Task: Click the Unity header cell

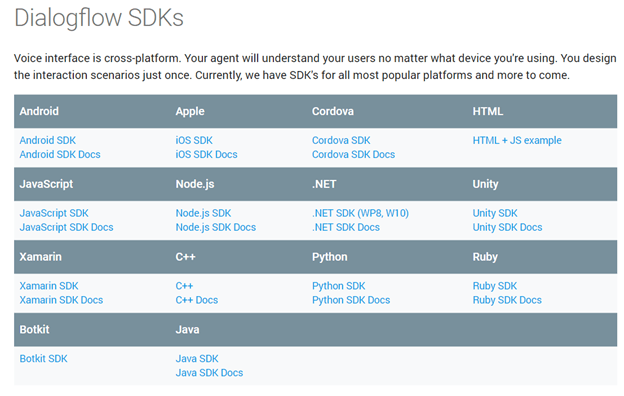Action: click(486, 184)
